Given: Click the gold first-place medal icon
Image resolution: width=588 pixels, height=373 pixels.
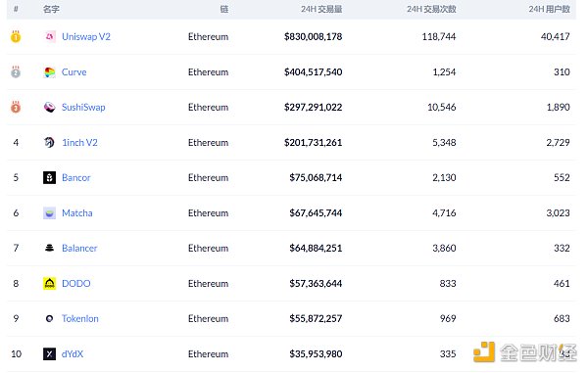Looking at the screenshot, I should point(16,36).
